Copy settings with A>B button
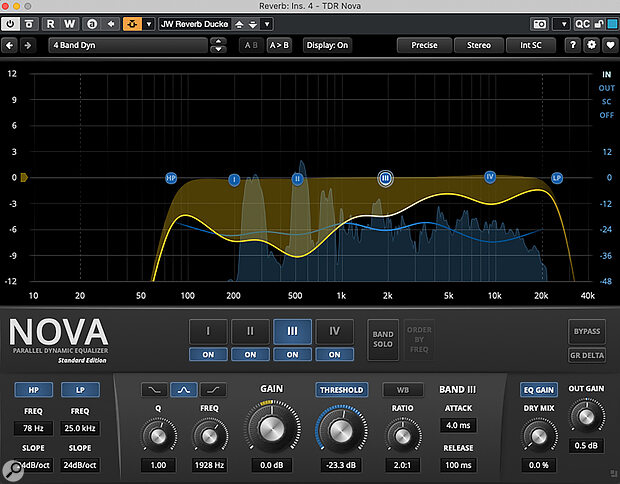Screen dimensions: 620x484 [x=279, y=45]
